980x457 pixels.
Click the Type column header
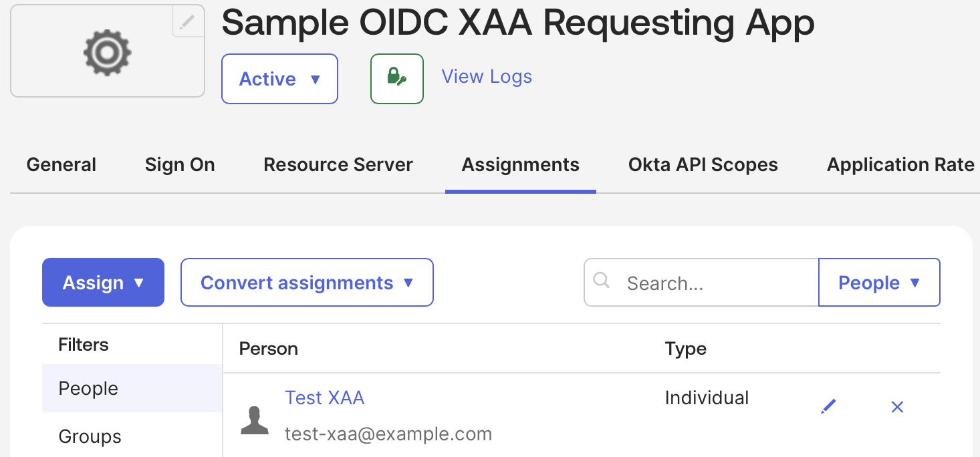[x=686, y=349]
